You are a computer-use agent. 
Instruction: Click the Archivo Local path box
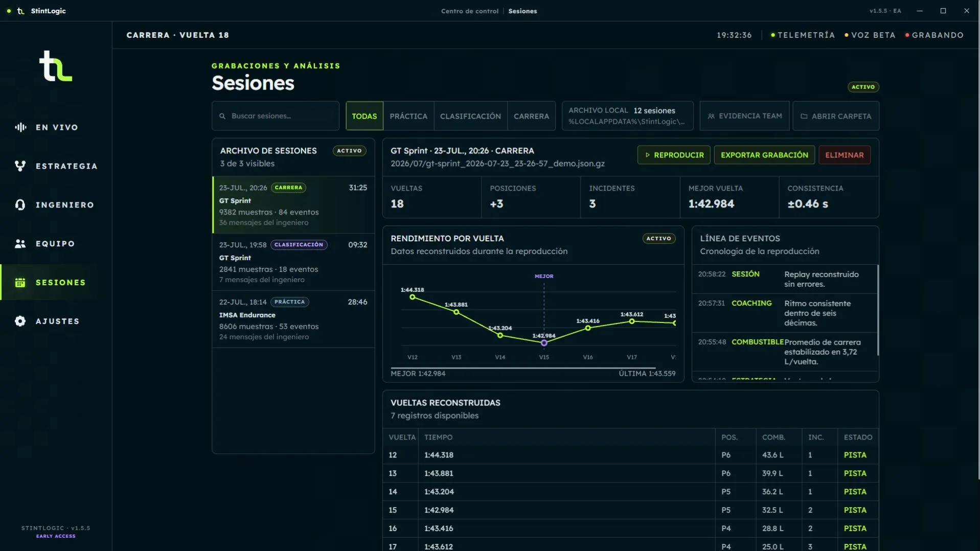627,116
